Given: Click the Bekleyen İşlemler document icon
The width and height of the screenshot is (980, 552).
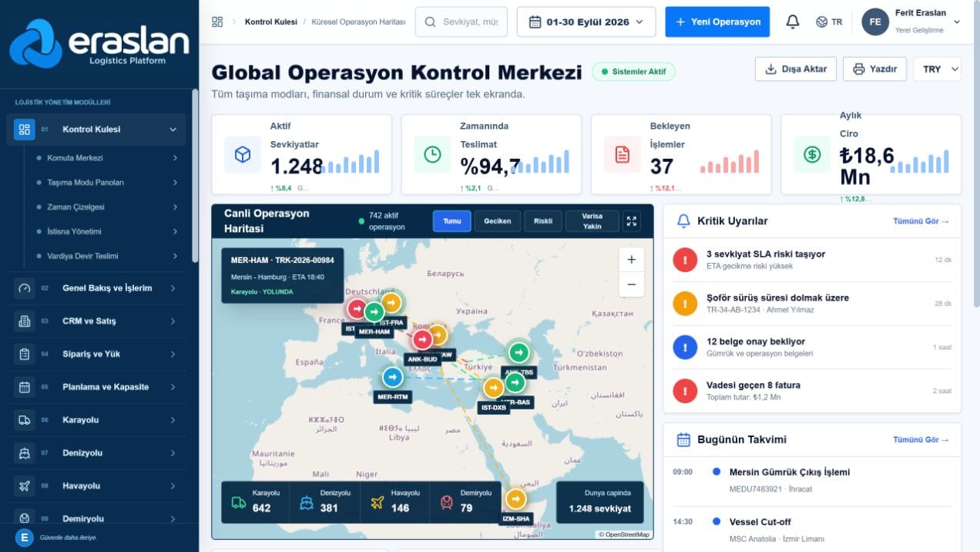Looking at the screenshot, I should click(x=622, y=154).
